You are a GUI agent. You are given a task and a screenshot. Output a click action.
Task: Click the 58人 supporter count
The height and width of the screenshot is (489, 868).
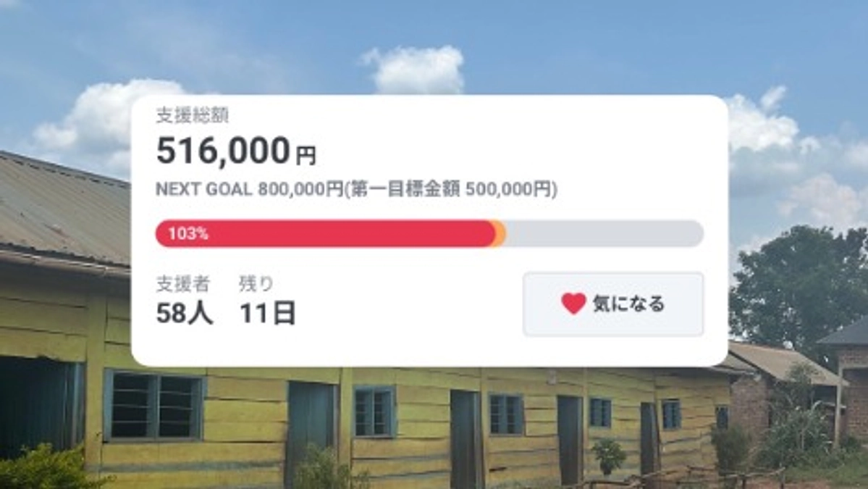point(185,314)
